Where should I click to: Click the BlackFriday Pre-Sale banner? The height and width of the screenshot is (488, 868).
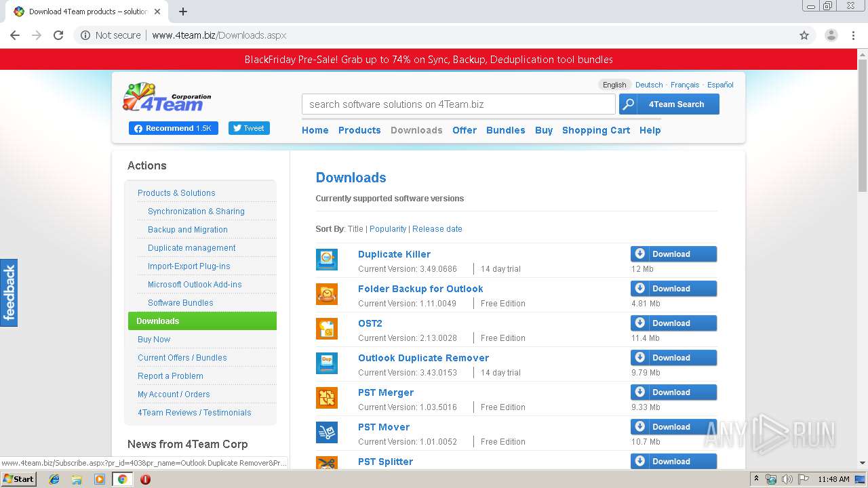pos(429,60)
